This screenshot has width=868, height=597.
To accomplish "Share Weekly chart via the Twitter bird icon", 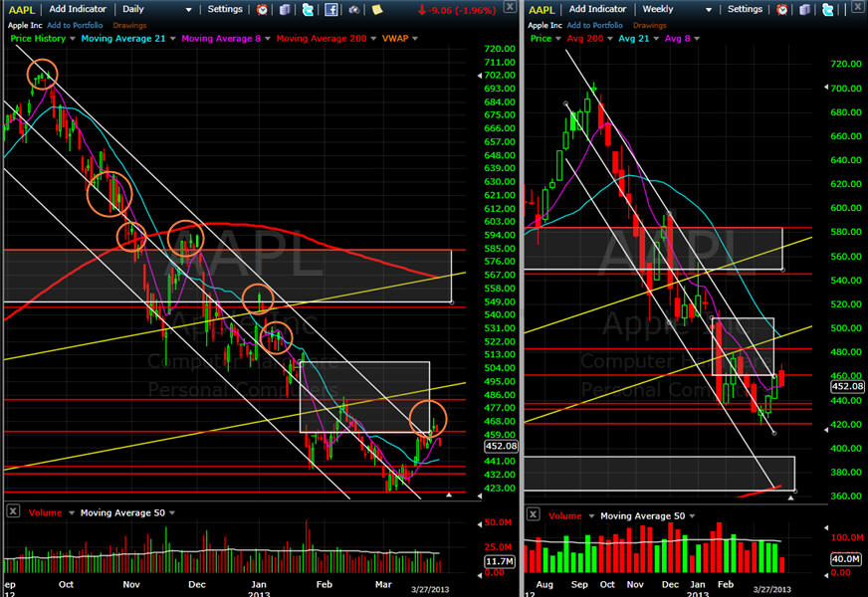I will tap(827, 9).
